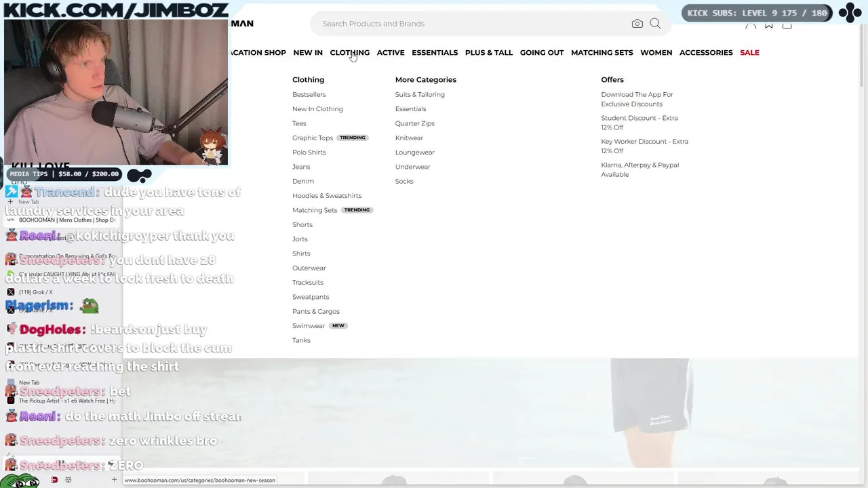Click the Kick Subs level progress bar
Viewport: 868px width, 488px height.
(757, 13)
